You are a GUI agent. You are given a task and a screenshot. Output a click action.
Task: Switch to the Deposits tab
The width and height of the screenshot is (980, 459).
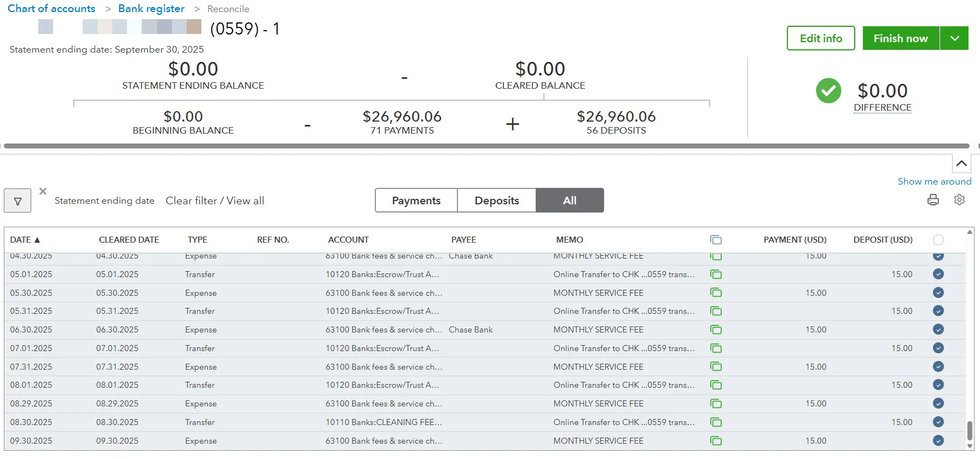[x=496, y=200]
